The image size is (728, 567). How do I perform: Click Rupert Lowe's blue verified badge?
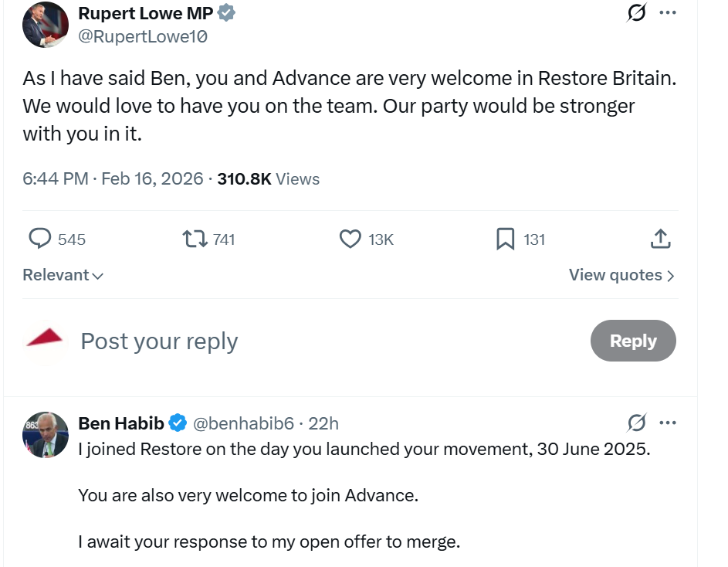coord(226,13)
